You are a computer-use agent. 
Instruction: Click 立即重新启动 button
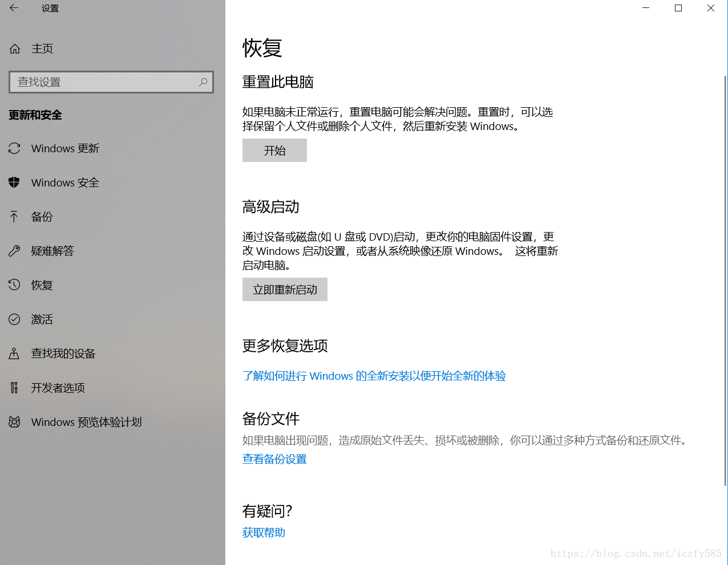(x=285, y=290)
